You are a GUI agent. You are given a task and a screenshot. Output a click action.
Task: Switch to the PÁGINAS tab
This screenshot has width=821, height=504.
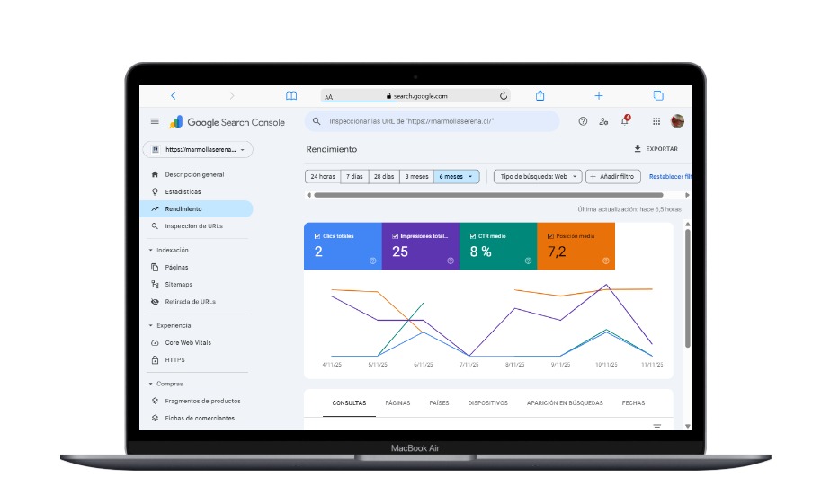click(397, 403)
